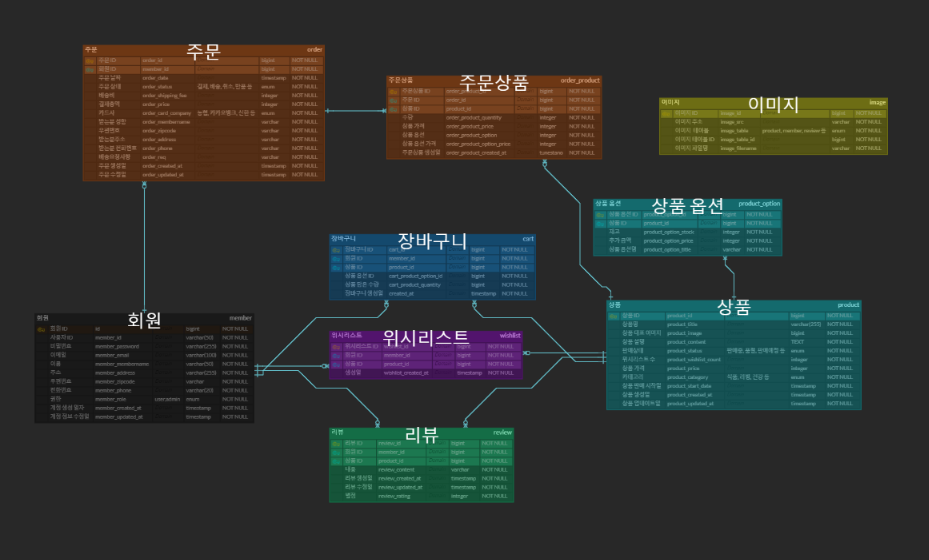Viewport: 929px width, 560px height.
Task: Select the foreign key icon beside member_id in cart table
Action: (337, 259)
